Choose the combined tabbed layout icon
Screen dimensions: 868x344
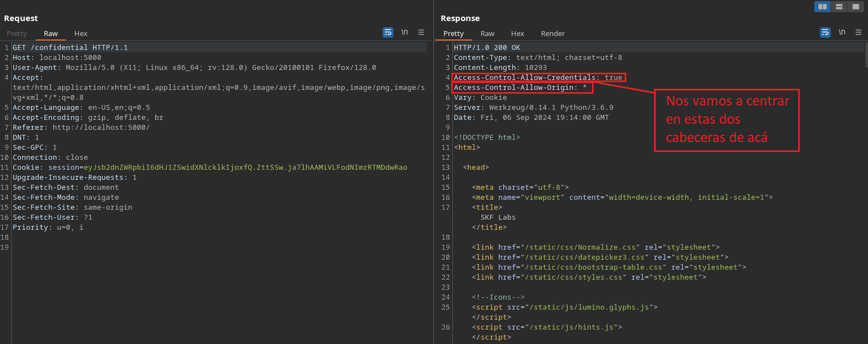855,7
